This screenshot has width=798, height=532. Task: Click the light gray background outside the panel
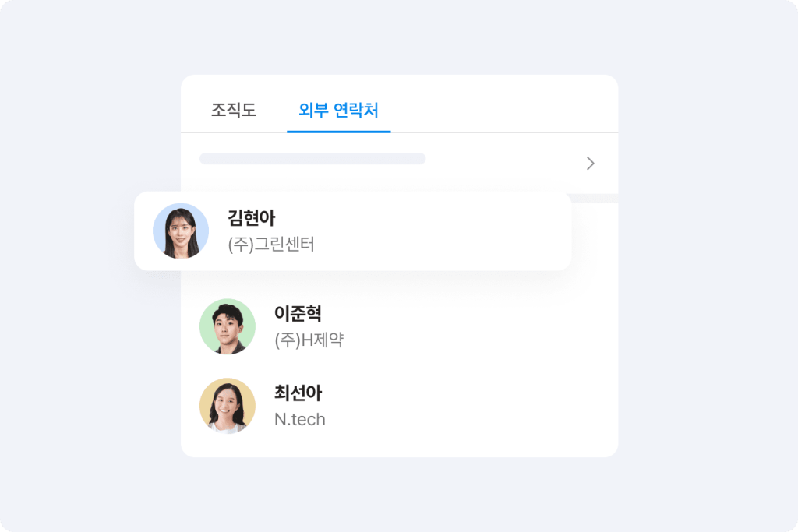tap(701, 312)
